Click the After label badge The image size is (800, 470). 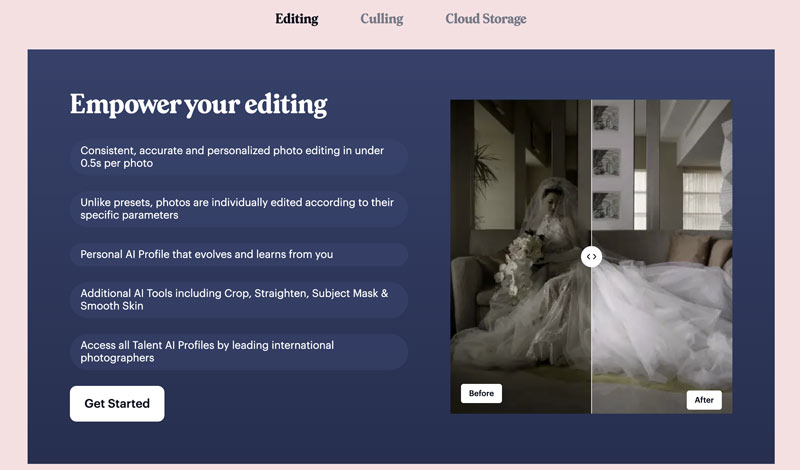704,400
